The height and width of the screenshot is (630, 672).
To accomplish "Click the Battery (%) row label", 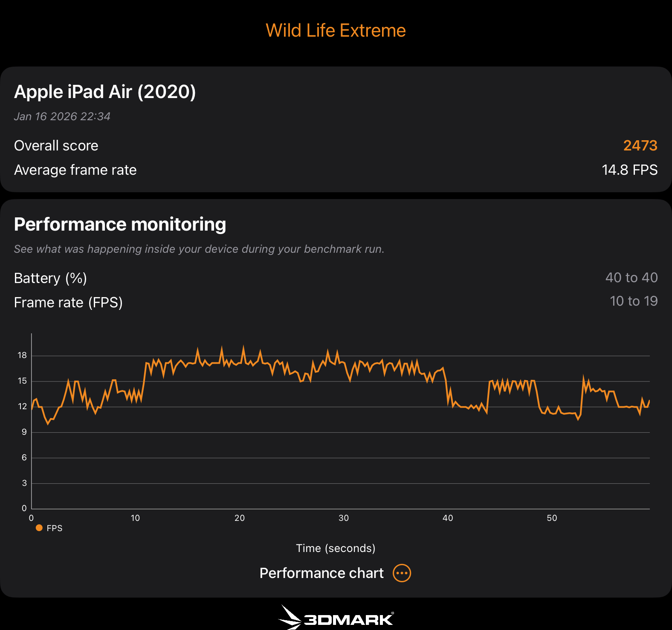I will point(51,278).
